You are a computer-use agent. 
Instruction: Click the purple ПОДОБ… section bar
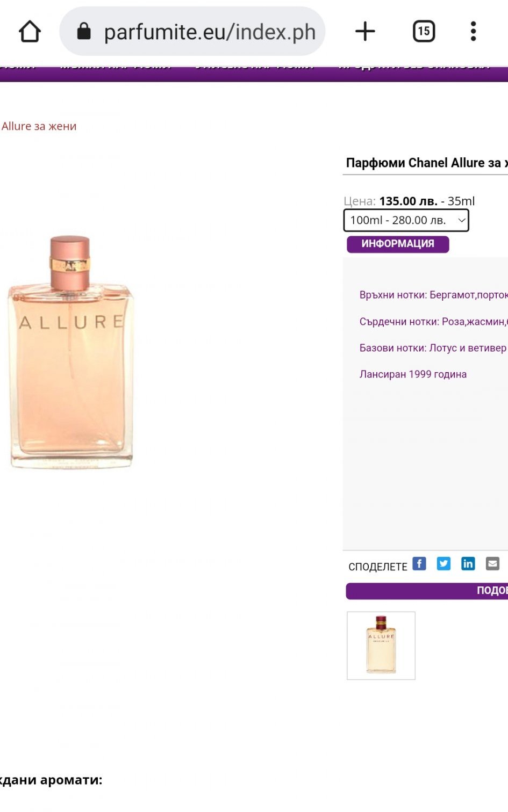click(427, 591)
